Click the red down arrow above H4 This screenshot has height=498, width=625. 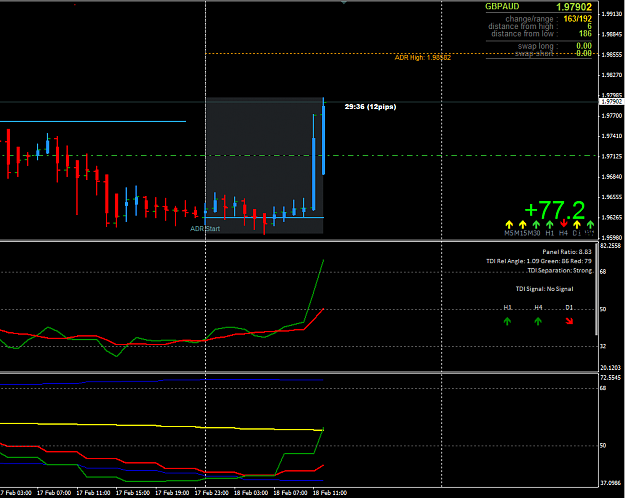click(x=563, y=224)
